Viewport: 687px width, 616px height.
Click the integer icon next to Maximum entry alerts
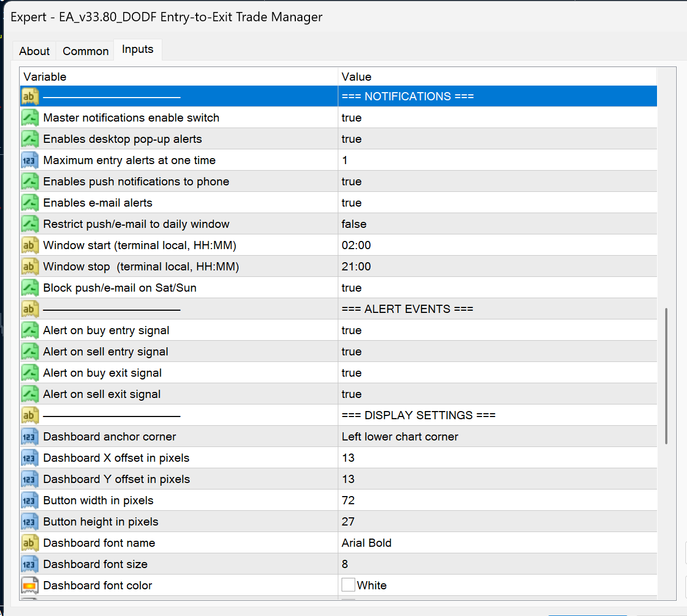click(x=30, y=160)
